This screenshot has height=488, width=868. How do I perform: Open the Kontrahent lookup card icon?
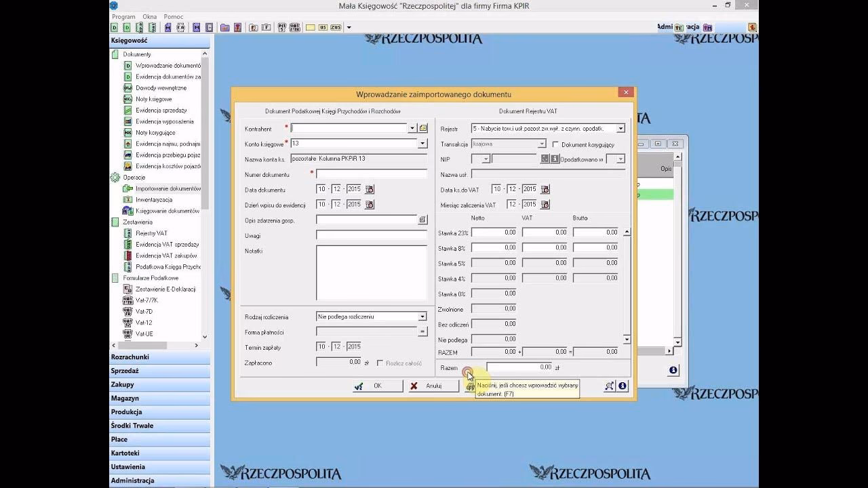pos(423,128)
